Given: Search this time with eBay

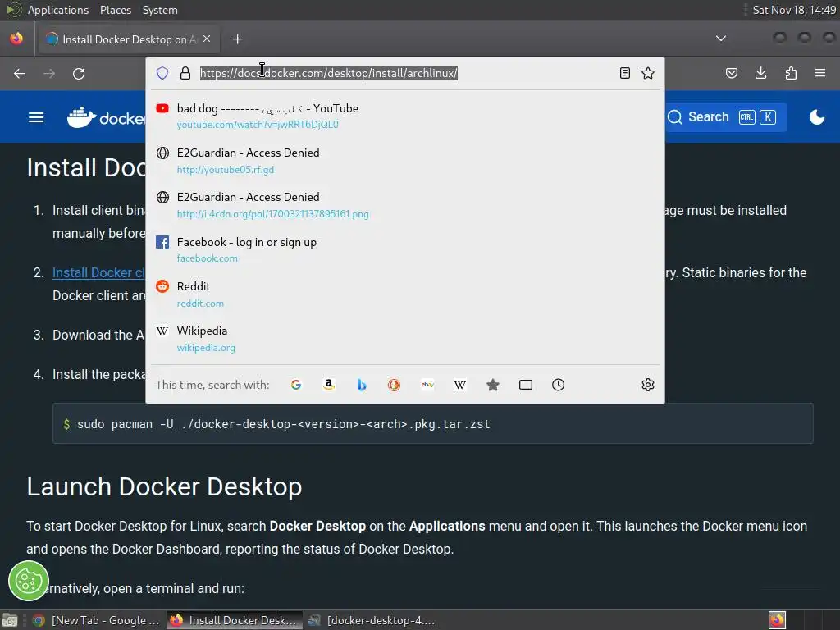Looking at the screenshot, I should (x=427, y=385).
